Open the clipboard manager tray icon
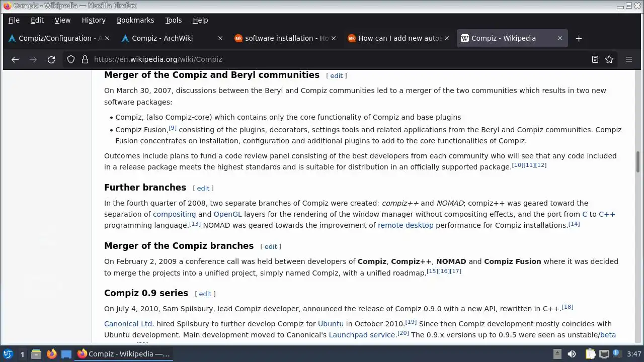644x362 pixels. [590, 354]
